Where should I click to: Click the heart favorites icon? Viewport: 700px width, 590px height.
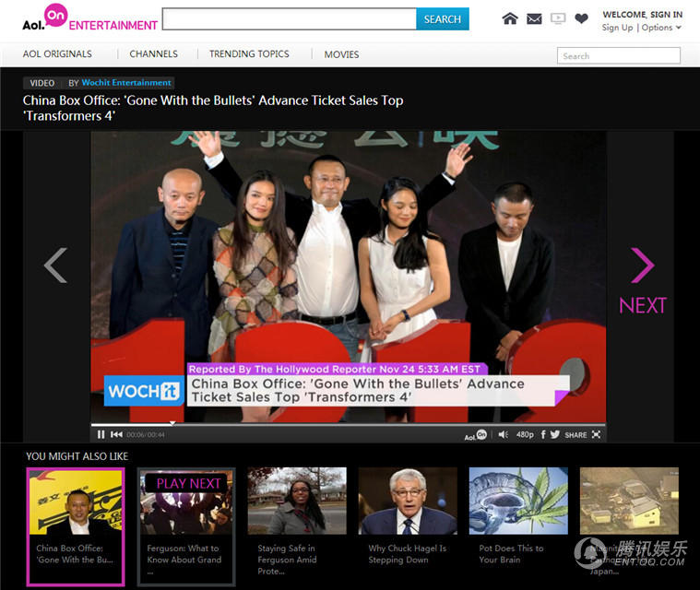(x=581, y=18)
